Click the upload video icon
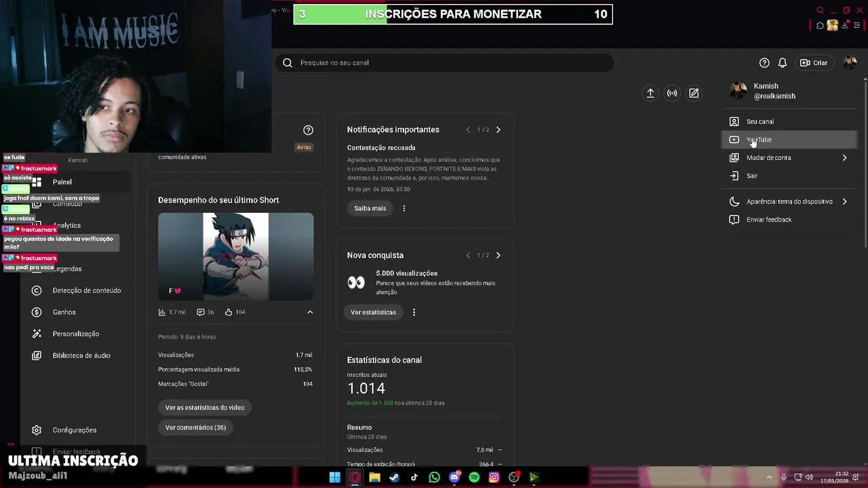This screenshot has width=868, height=488. [650, 93]
